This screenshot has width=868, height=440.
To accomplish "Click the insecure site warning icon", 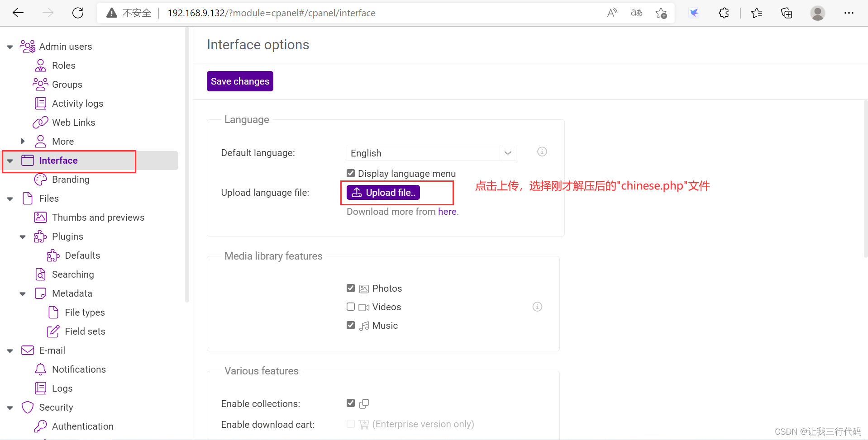I will 111,13.
